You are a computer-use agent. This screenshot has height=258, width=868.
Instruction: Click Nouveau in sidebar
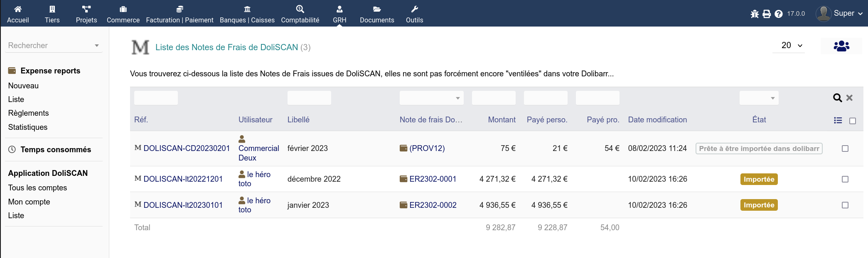[x=23, y=85]
